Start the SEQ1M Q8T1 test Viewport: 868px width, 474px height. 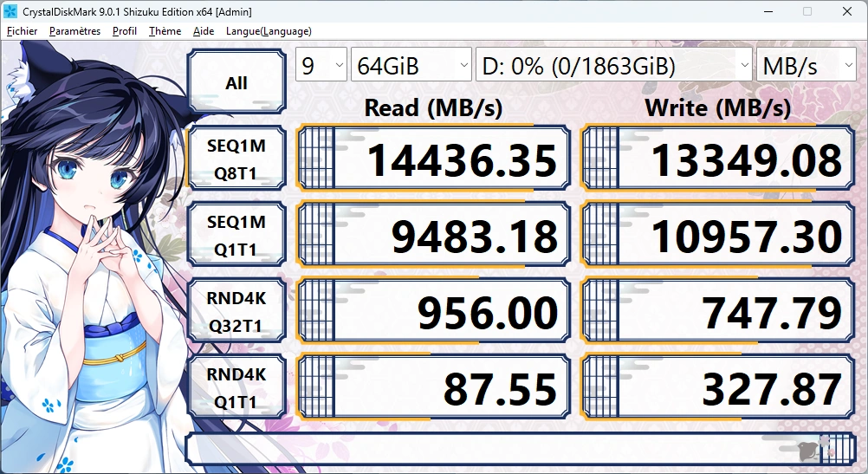click(x=236, y=159)
